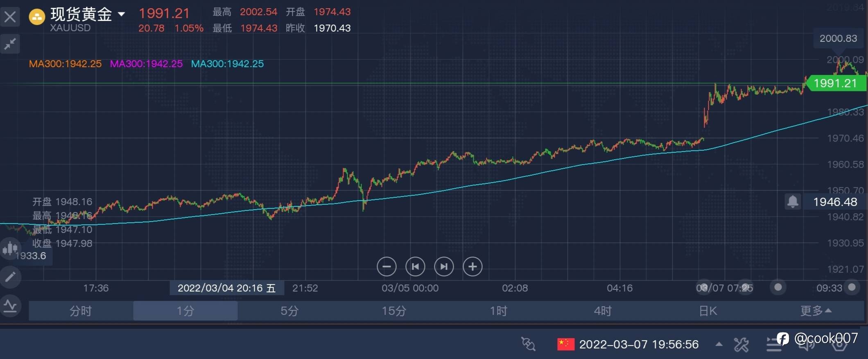This screenshot has height=359, width=868.
Task: Expand the 更多 timeframe menu
Action: (x=816, y=311)
